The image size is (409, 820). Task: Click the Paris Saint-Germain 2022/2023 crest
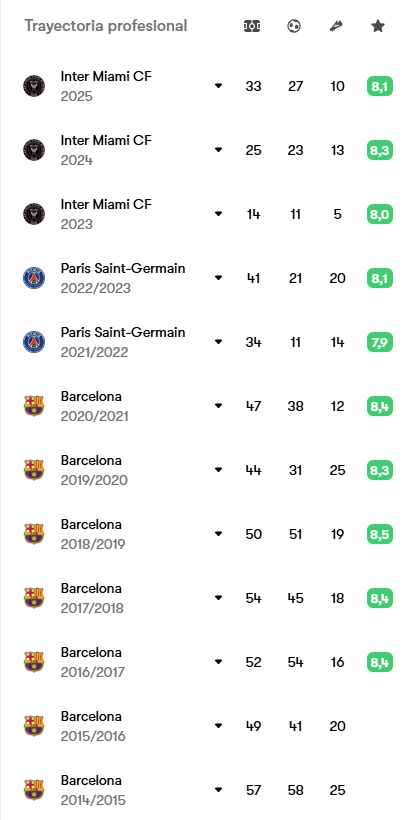(x=34, y=278)
